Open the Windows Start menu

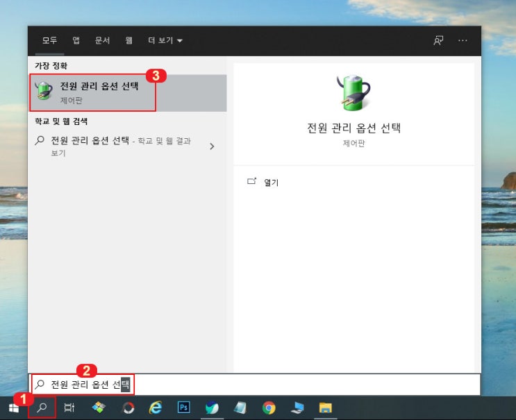13,408
